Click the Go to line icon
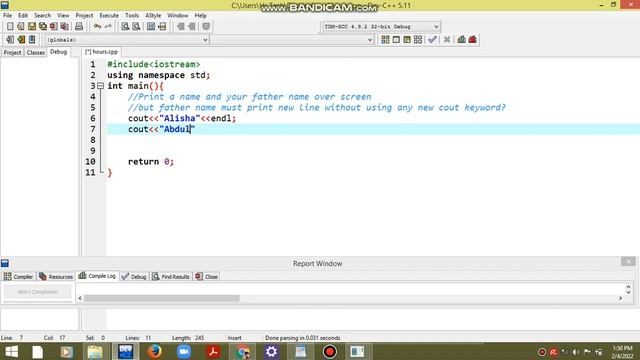640x360 pixels. 162,27
